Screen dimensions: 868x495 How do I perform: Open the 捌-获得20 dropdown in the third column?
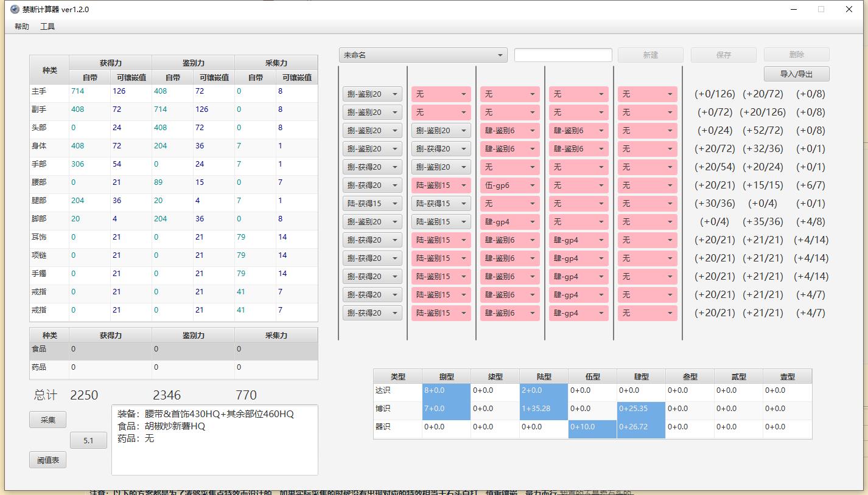441,148
